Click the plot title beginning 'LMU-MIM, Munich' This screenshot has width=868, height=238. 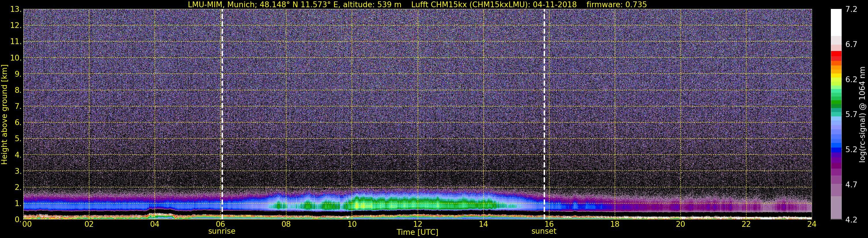click(x=417, y=4)
